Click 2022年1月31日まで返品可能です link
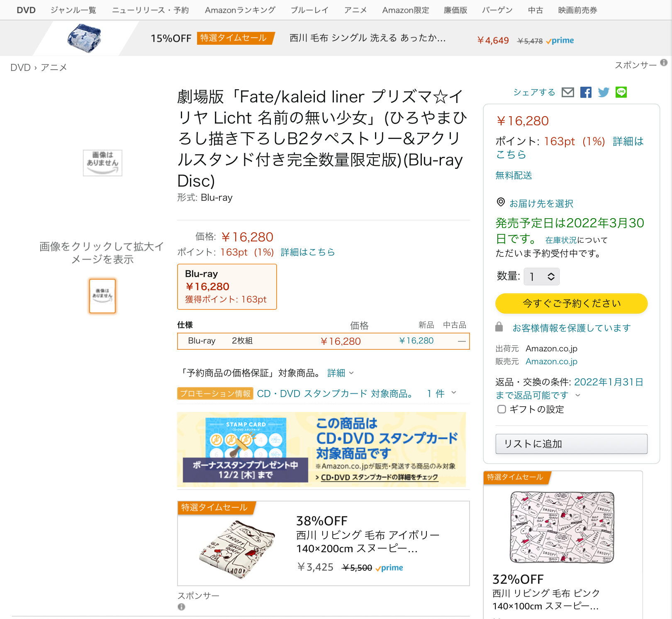 coord(569,389)
